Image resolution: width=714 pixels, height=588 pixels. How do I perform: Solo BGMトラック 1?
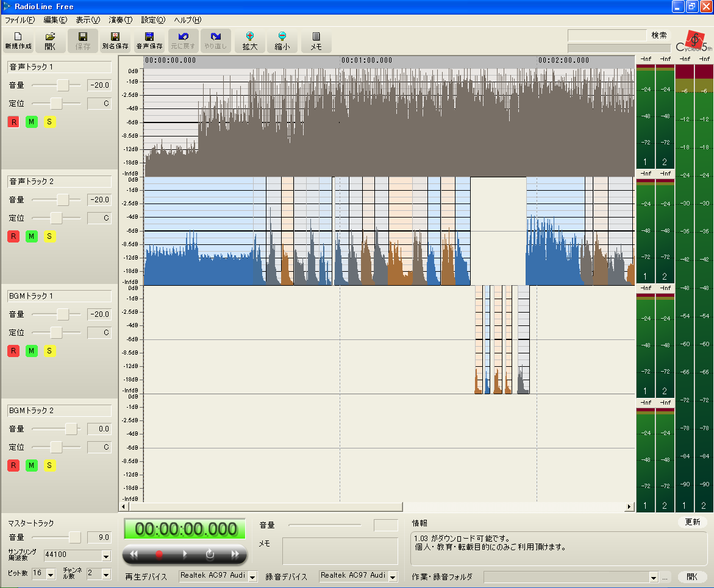point(49,351)
